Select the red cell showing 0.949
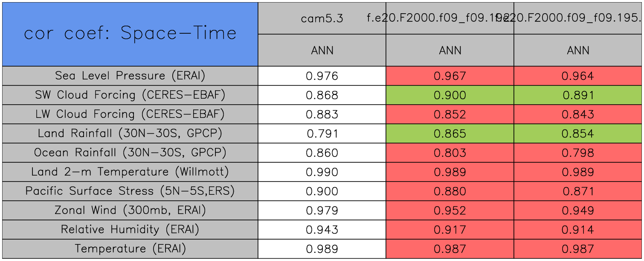Image resolution: width=644 pixels, height=261 pixels. (x=578, y=211)
